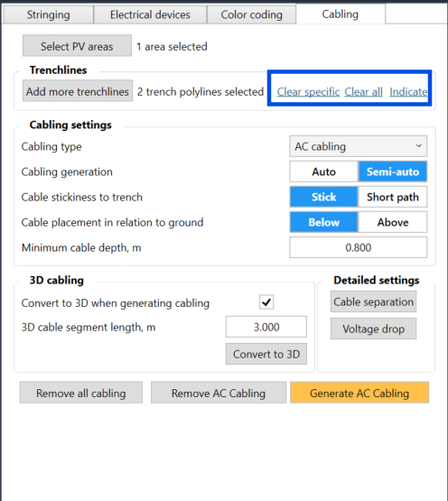Add more trenchlines

pyautogui.click(x=78, y=91)
